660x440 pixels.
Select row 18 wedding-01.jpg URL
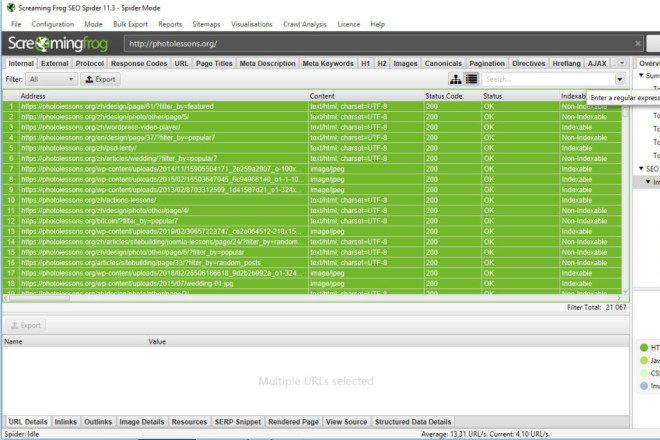point(312,283)
